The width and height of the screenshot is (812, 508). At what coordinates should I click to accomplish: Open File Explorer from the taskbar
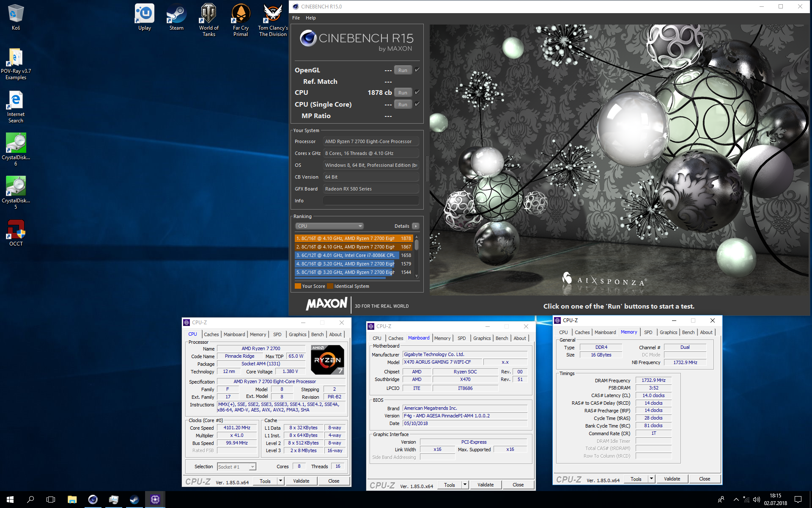pyautogui.click(x=72, y=500)
